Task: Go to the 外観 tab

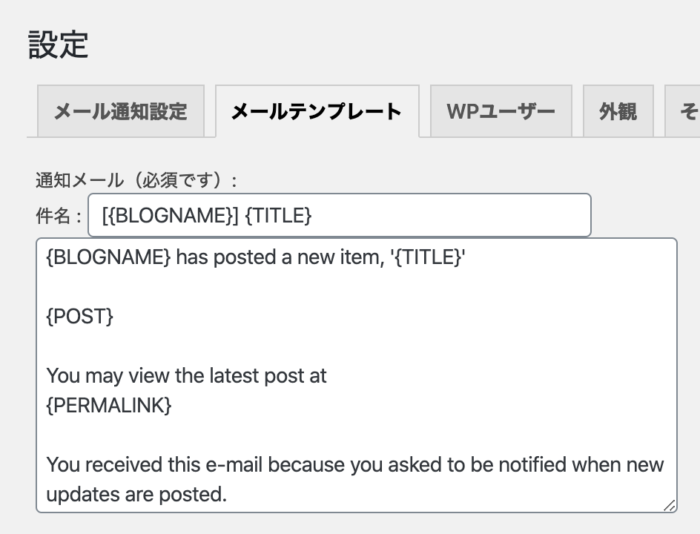Action: pyautogui.click(x=617, y=112)
